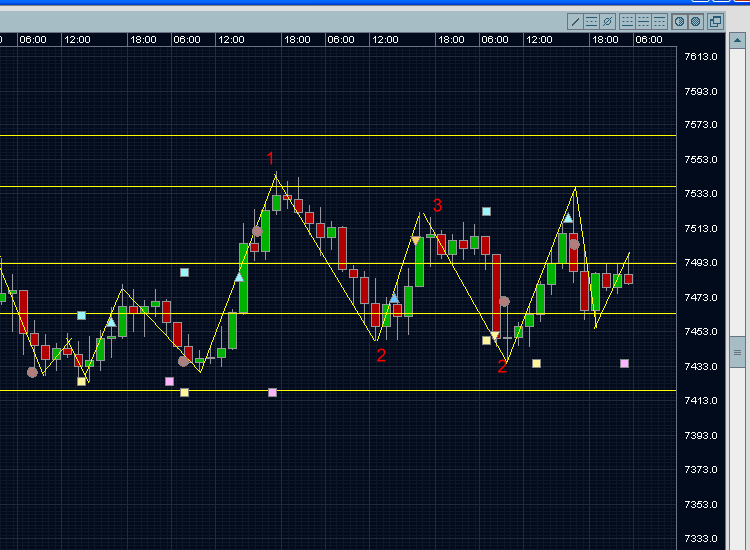Click the red wave label 3 on chart
The width and height of the screenshot is (750, 550).
tap(437, 206)
